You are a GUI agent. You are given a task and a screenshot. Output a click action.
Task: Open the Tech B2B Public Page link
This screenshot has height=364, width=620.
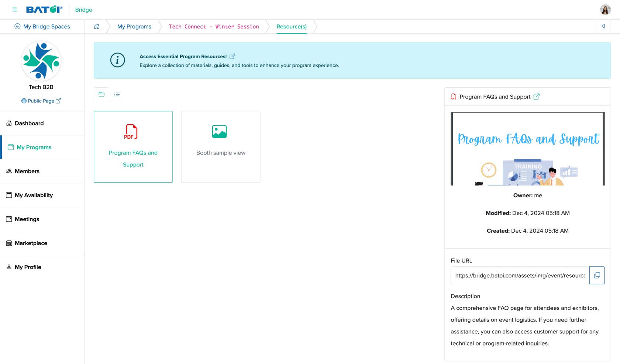tap(41, 101)
